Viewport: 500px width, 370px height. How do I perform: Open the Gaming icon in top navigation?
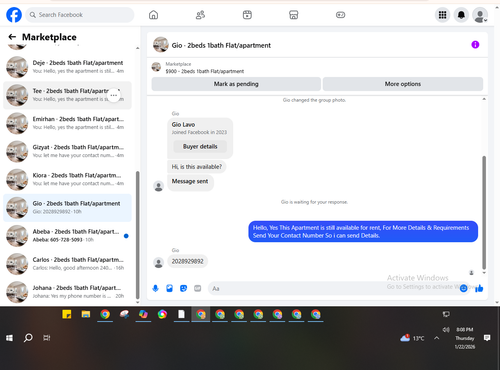click(340, 15)
